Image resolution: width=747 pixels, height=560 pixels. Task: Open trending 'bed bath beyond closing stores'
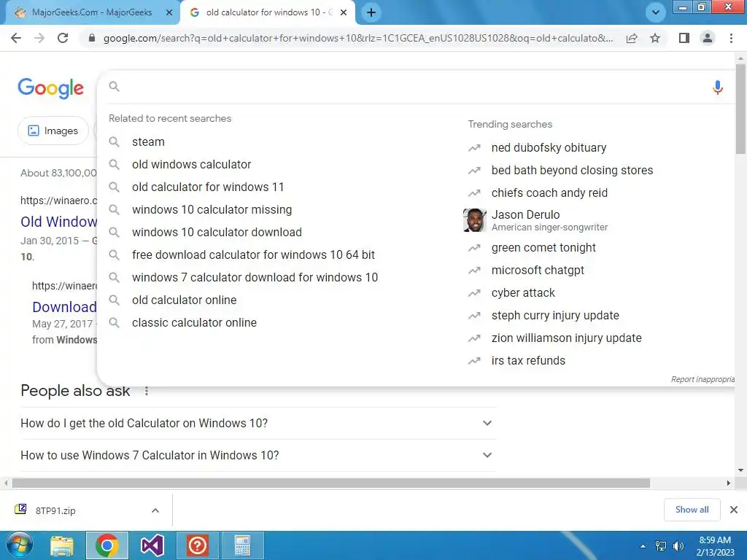coord(572,171)
